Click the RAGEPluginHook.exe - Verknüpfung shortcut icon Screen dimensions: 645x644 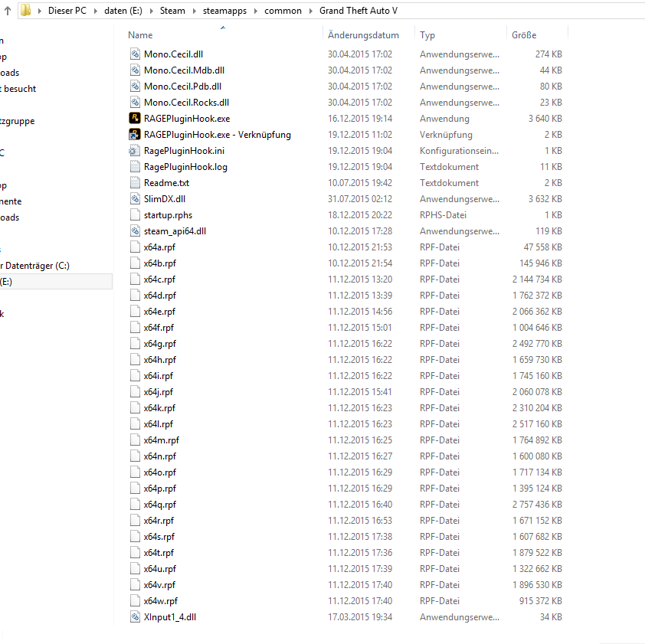point(135,135)
